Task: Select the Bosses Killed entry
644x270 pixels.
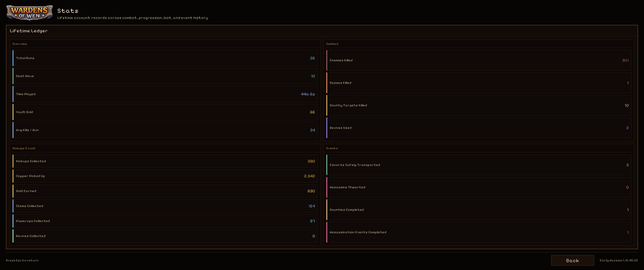Action: 479,83
